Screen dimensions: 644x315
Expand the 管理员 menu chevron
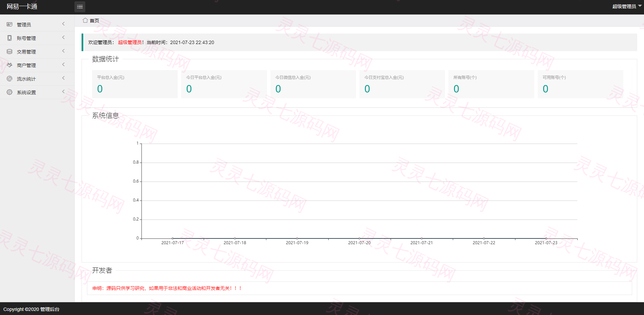[x=63, y=24]
